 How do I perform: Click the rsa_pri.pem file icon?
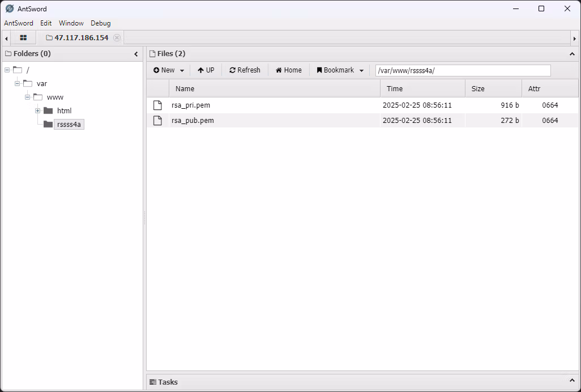coord(157,105)
